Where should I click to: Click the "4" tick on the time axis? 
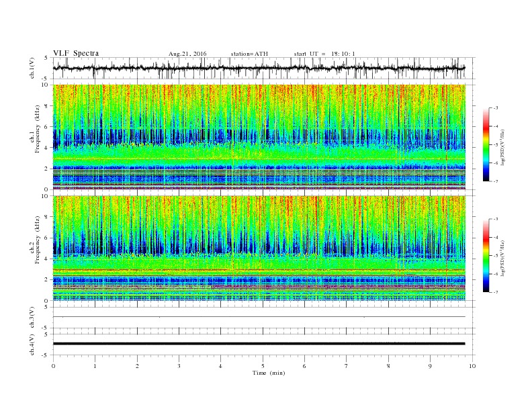(220, 366)
